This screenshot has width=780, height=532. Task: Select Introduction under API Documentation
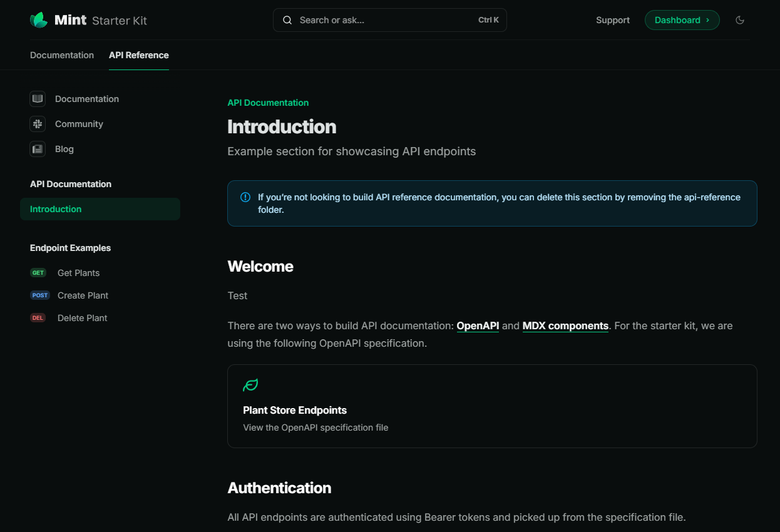tap(56, 208)
